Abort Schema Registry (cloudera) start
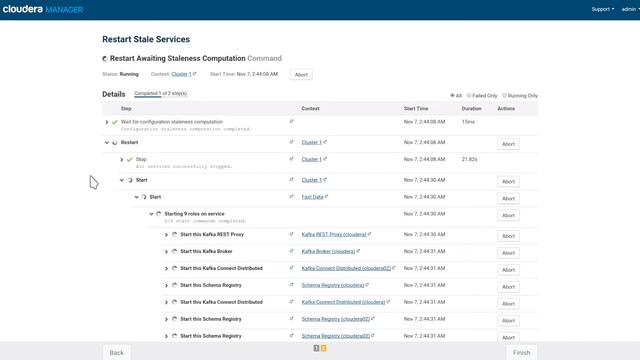The height and width of the screenshot is (360, 640). pos(508,287)
